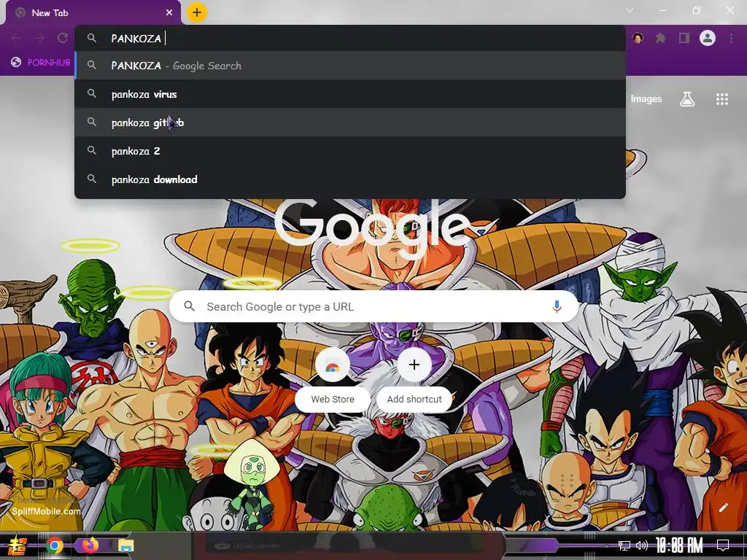Go forward with the forward arrow
This screenshot has height=560, width=747.
[39, 38]
